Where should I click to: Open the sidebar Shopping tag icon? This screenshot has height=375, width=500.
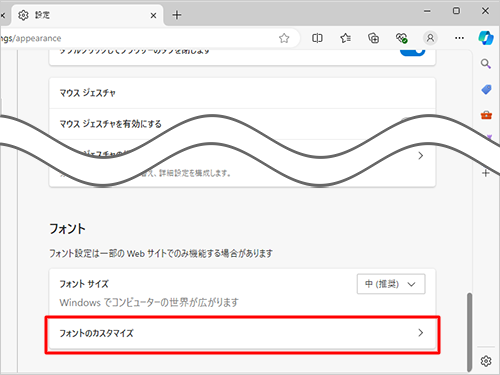click(x=486, y=89)
